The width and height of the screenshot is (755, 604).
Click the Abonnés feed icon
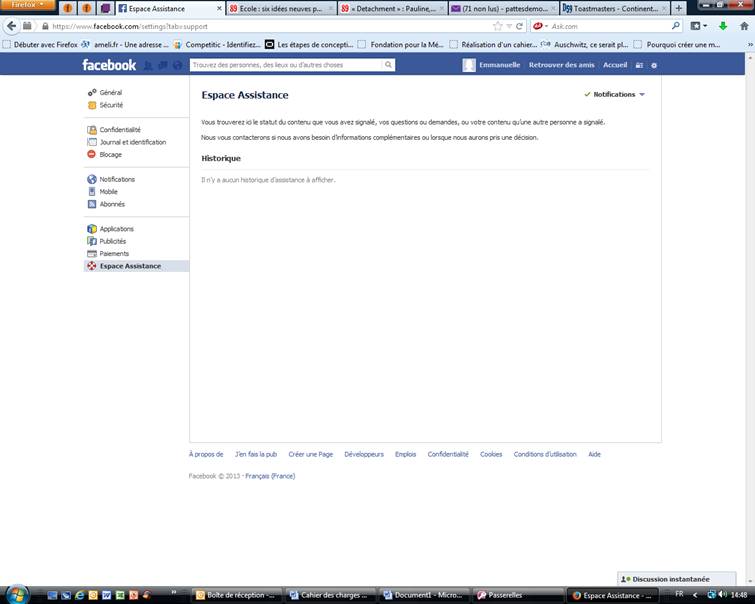pos(91,204)
